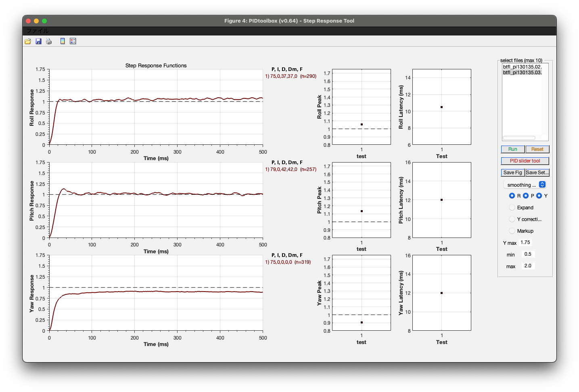Click the min field showing 0.5
This screenshot has height=392, width=579.
pyautogui.click(x=528, y=254)
